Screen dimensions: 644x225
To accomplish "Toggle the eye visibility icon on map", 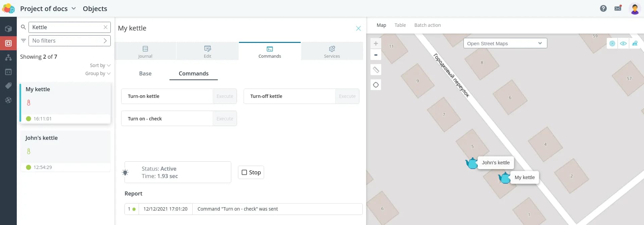I will [x=623, y=44].
